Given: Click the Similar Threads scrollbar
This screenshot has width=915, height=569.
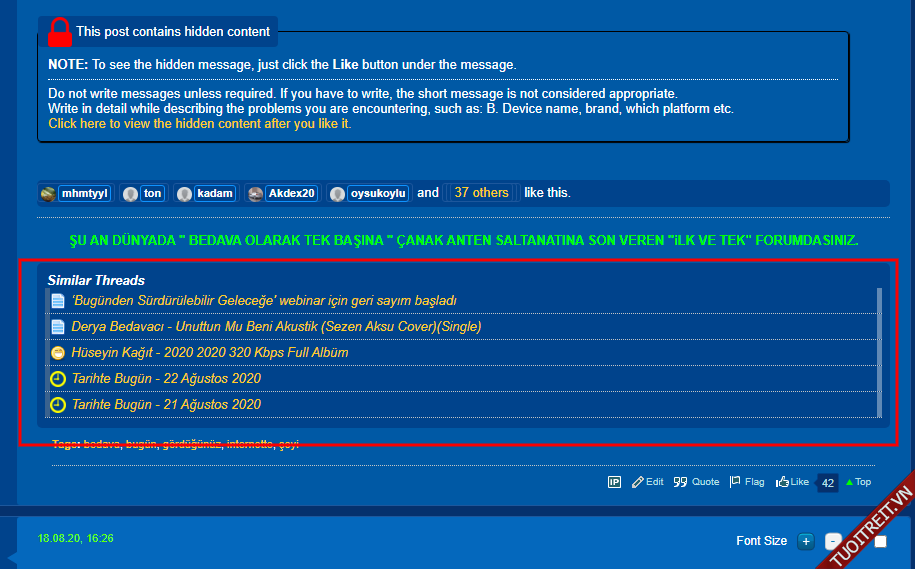Looking at the screenshot, I should pos(880,352).
